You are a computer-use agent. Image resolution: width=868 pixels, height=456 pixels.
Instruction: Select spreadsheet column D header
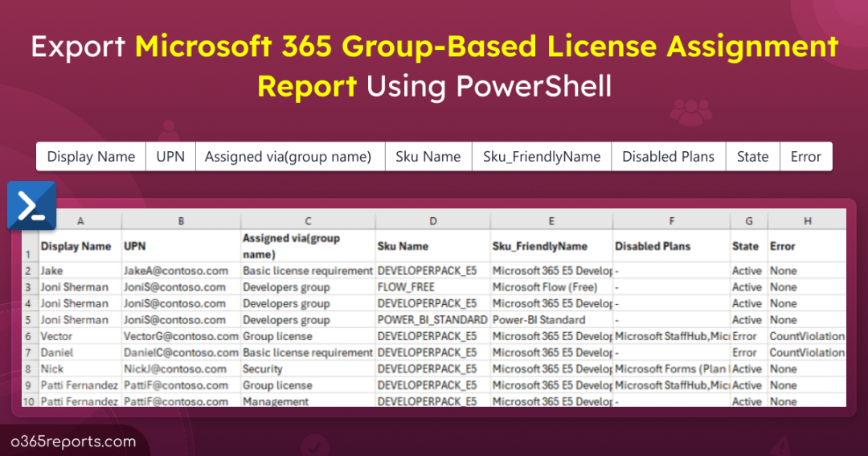(433, 221)
